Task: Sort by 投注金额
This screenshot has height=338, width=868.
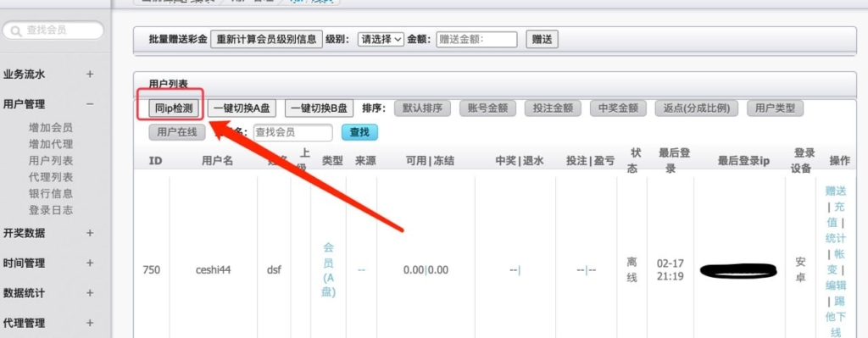Action: [553, 108]
